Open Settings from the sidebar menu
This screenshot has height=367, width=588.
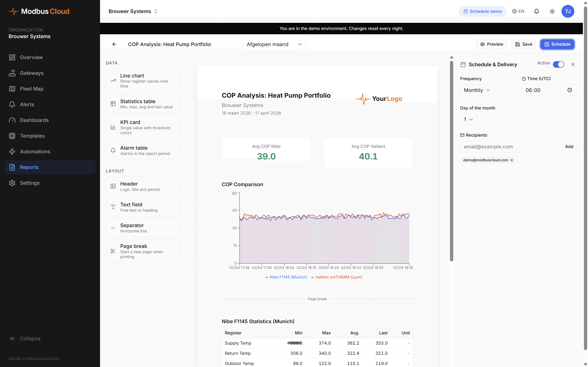pyautogui.click(x=30, y=183)
